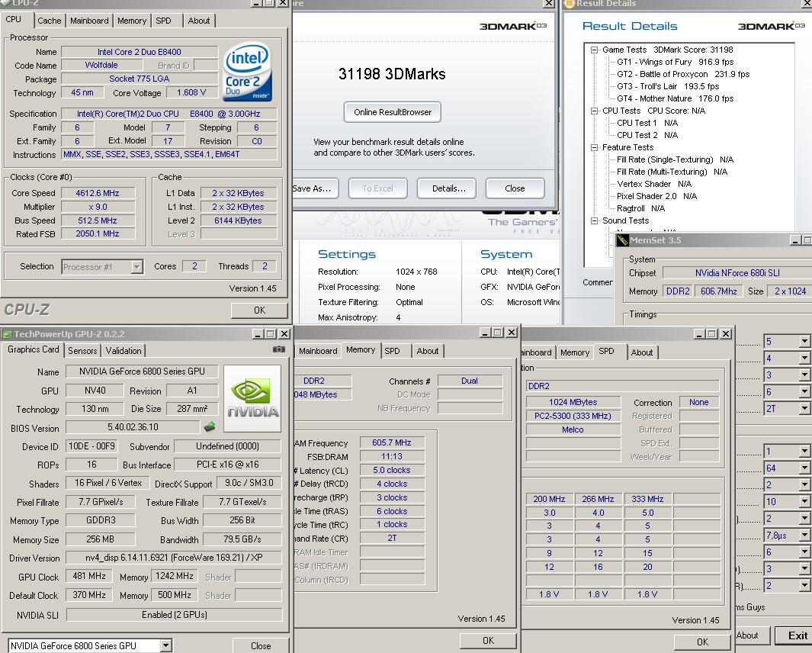812x653 pixels.
Task: Select GT3 - Troll's Lair result row
Action: click(668, 86)
